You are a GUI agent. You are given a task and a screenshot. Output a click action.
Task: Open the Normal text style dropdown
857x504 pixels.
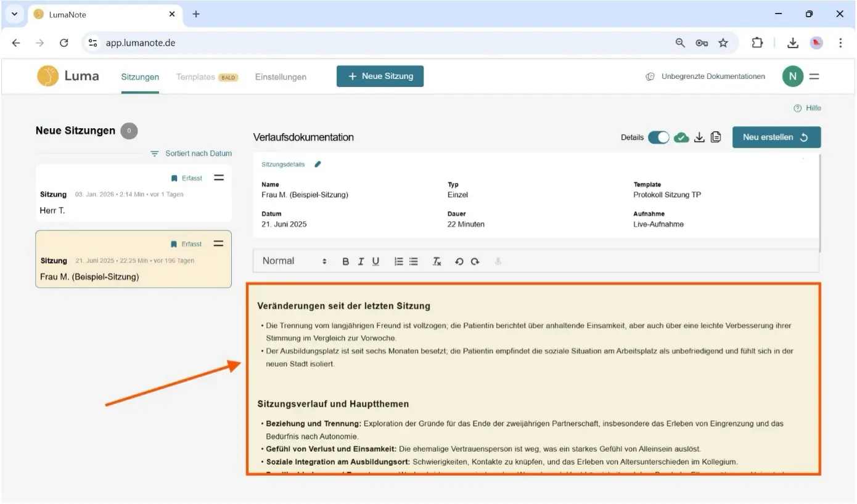point(295,261)
